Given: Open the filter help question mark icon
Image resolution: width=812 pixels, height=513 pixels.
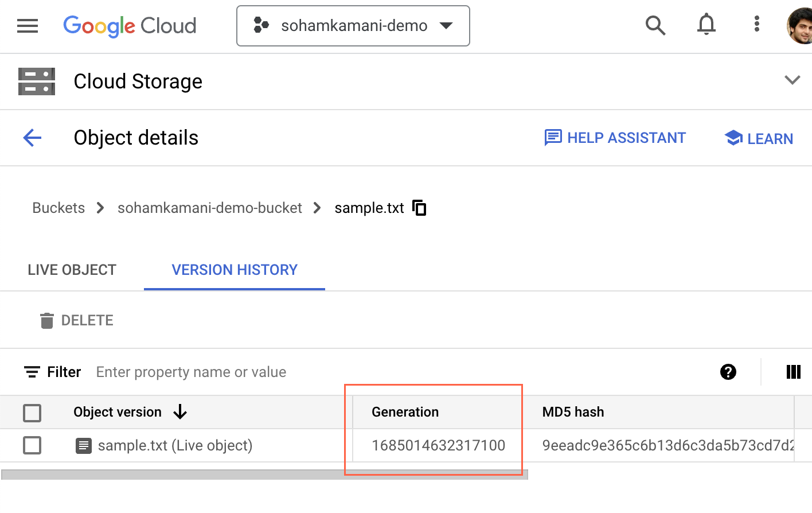Looking at the screenshot, I should [x=728, y=372].
